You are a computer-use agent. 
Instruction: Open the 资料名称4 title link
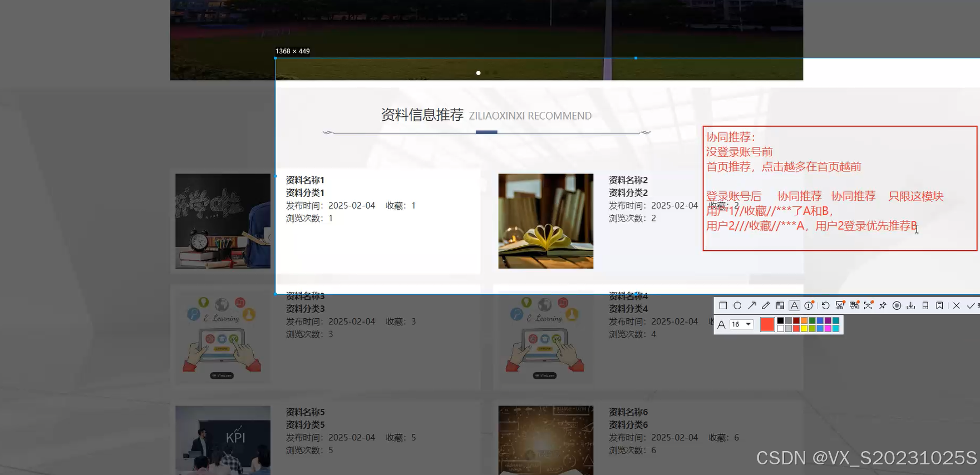coord(628,296)
